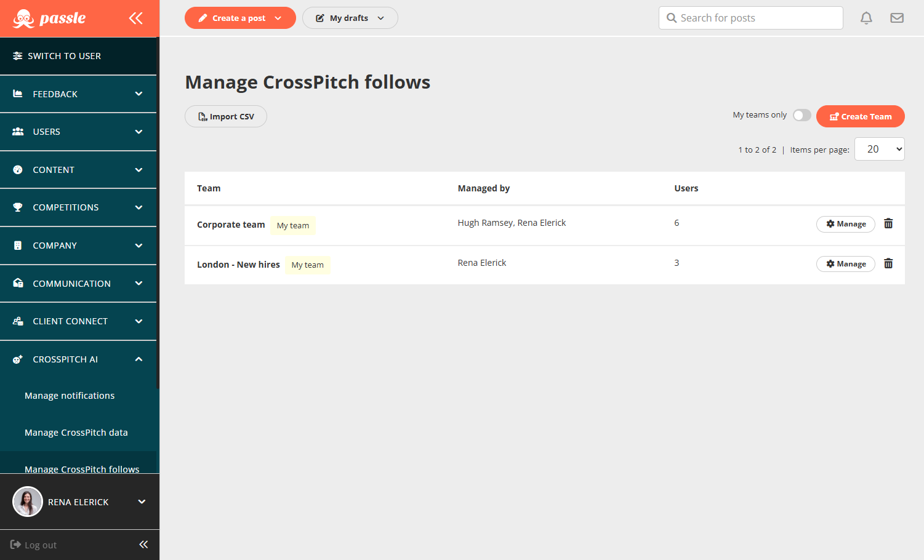Viewport: 924px width, 560px height.
Task: Collapse sidebar using top double chevron
Action: (x=136, y=18)
